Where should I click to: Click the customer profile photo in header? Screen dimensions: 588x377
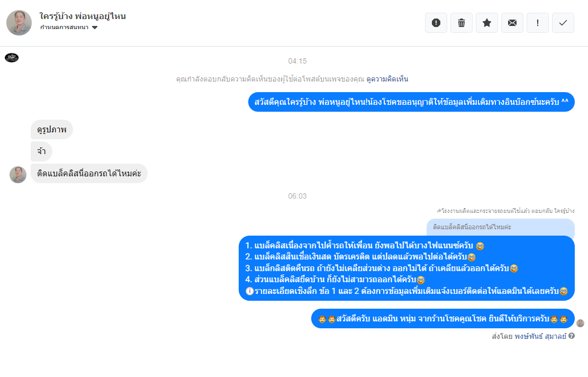(19, 23)
